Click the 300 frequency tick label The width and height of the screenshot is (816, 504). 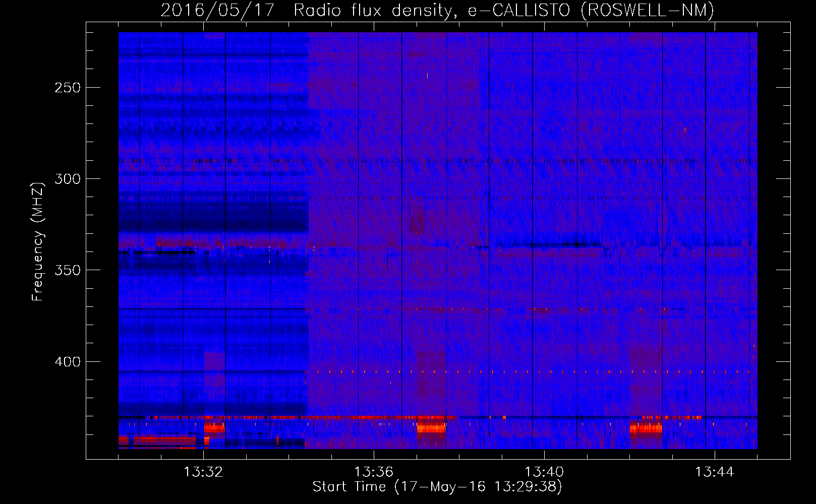point(68,179)
